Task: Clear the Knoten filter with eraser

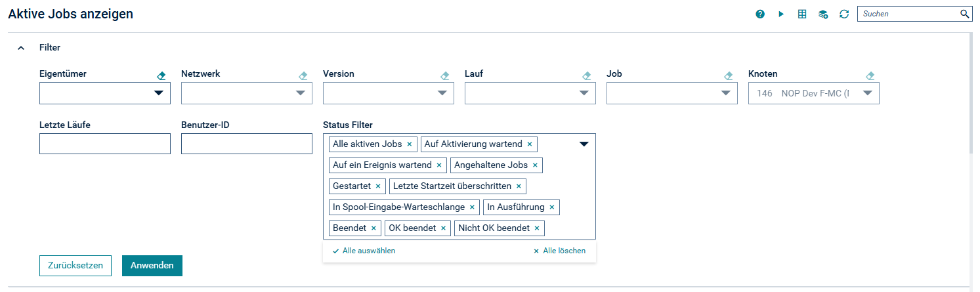Action: tap(870, 75)
